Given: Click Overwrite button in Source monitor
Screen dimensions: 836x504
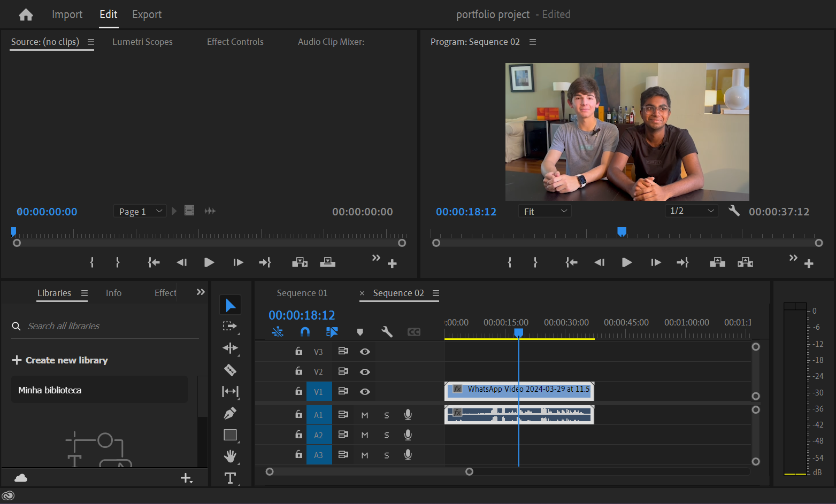Looking at the screenshot, I should 327,262.
